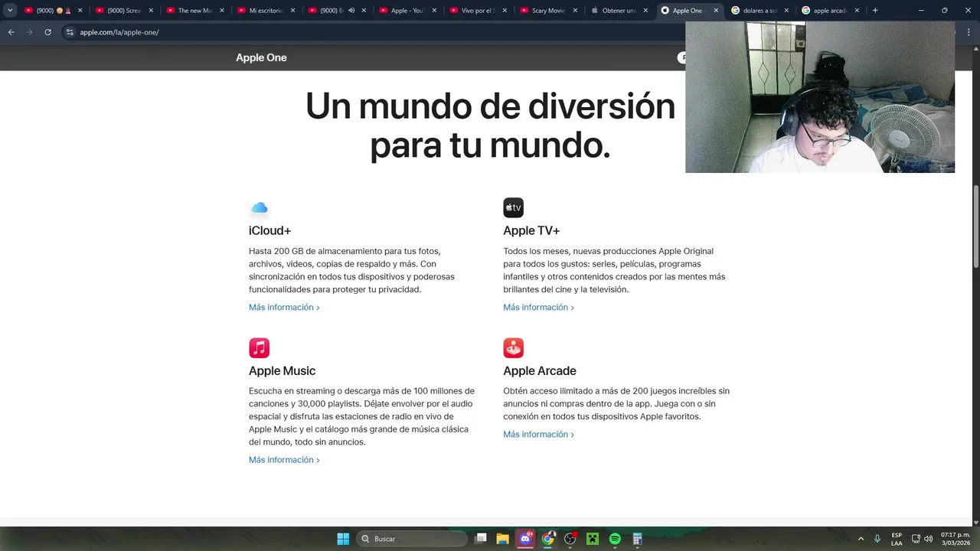Open a new tab with plus button
This screenshot has width=980, height=551.
(x=875, y=11)
